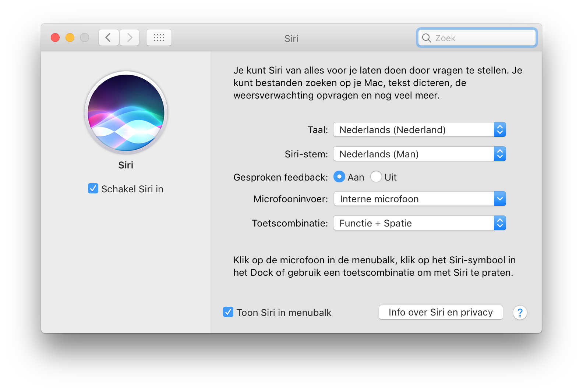Click the large Siri orb icon
The height and width of the screenshot is (392, 583).
pos(126,113)
